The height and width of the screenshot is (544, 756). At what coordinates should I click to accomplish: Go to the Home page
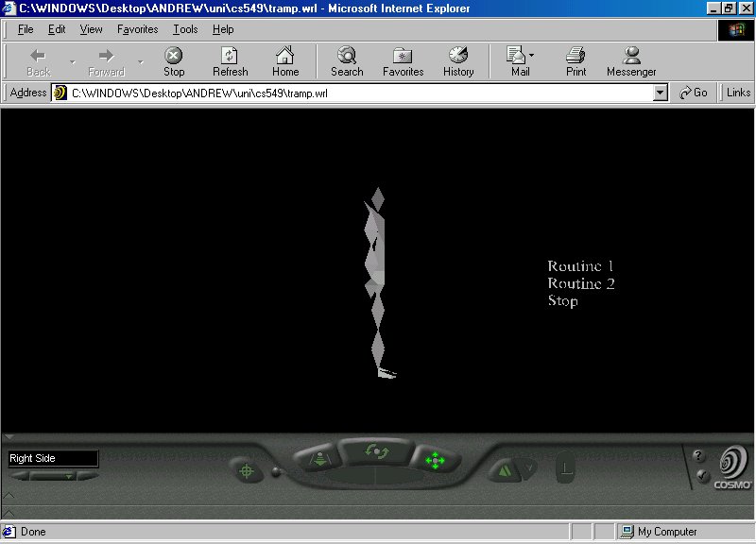(x=285, y=61)
